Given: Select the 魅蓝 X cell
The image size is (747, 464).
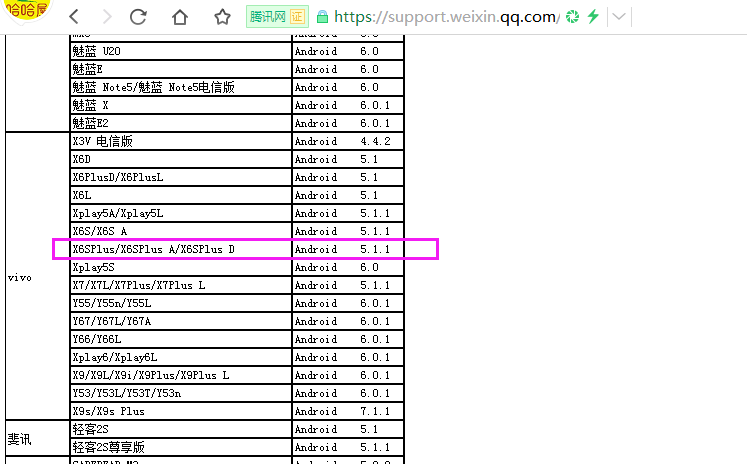Looking at the screenshot, I should pyautogui.click(x=181, y=105).
